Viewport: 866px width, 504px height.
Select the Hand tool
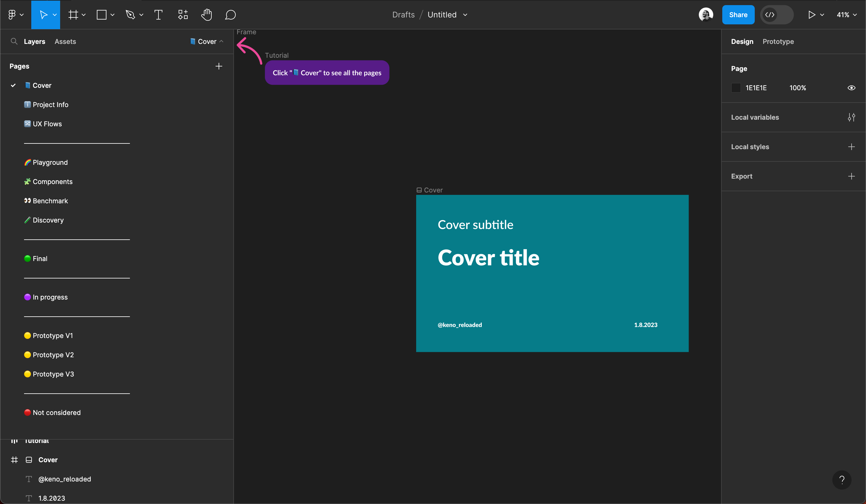207,14
